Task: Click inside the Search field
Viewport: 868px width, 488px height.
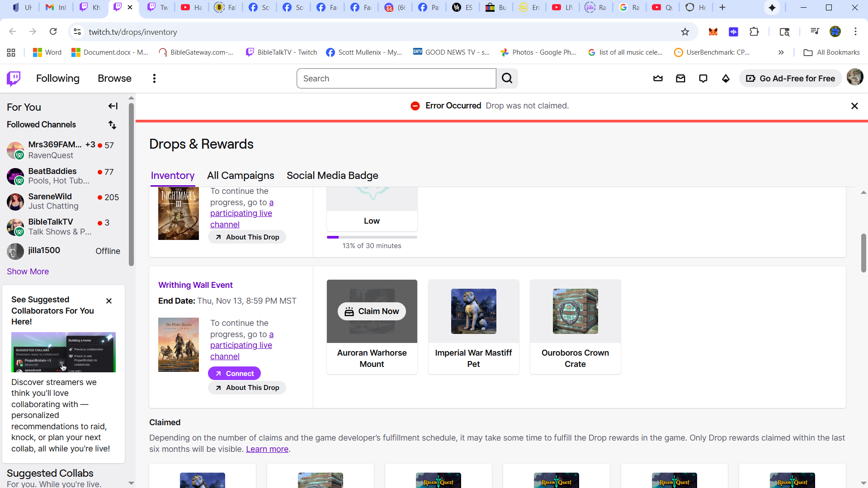Action: point(396,79)
